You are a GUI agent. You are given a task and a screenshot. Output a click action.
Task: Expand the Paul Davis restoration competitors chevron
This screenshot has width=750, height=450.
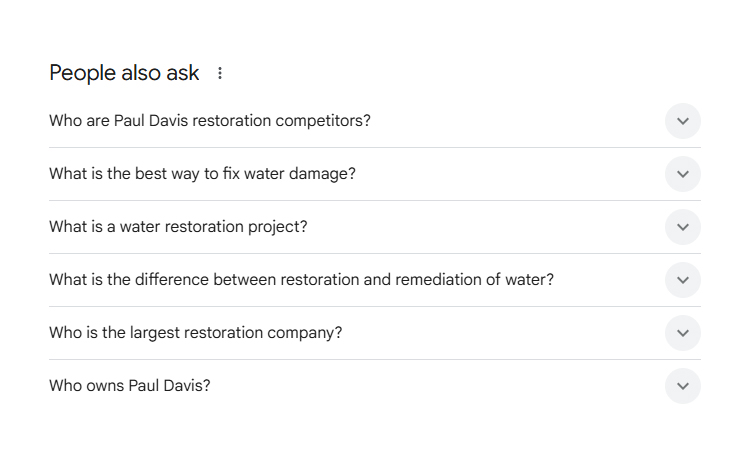click(683, 121)
